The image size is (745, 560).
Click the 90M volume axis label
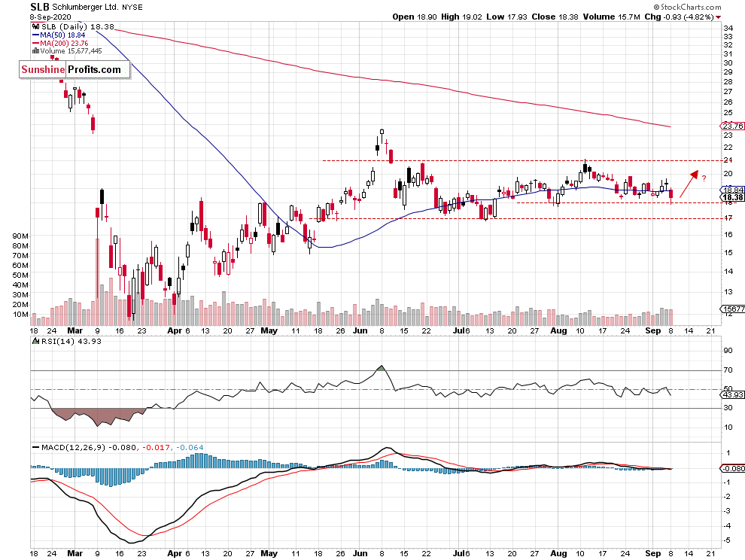tap(20, 236)
